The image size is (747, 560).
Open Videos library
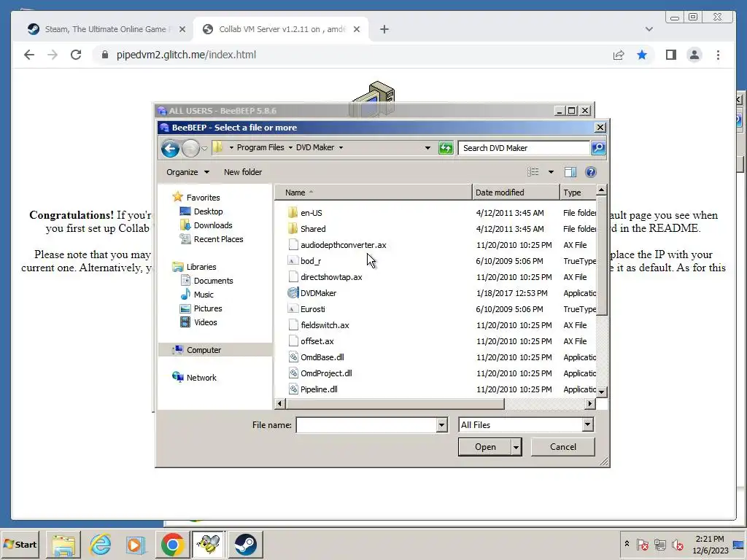(x=205, y=322)
